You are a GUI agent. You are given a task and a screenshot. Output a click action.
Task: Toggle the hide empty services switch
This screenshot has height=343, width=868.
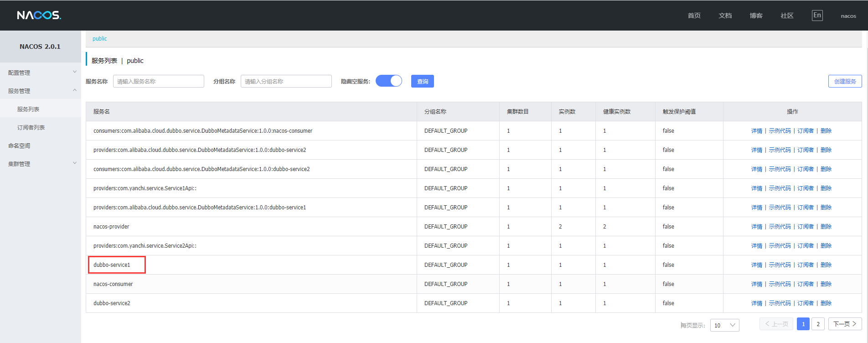click(389, 81)
